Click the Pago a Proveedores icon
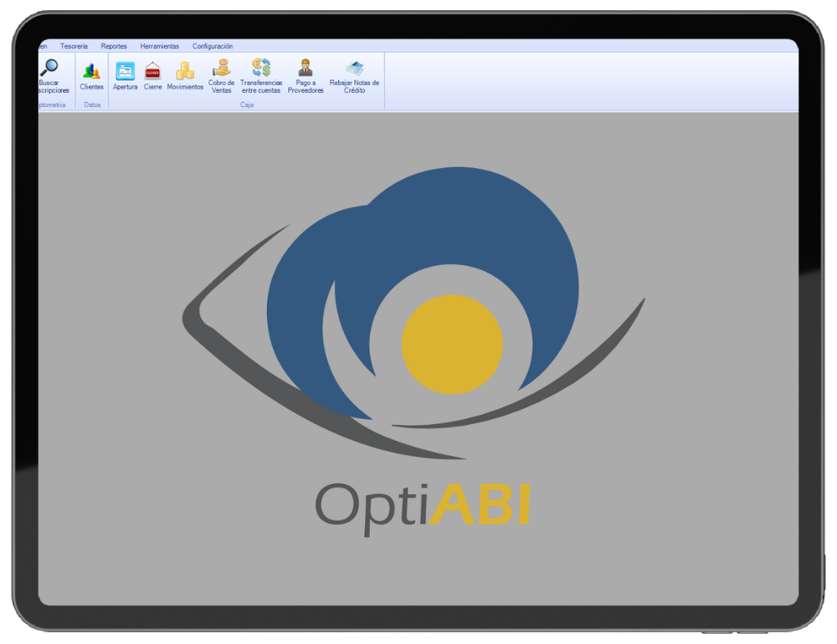837x644 pixels. click(x=306, y=69)
